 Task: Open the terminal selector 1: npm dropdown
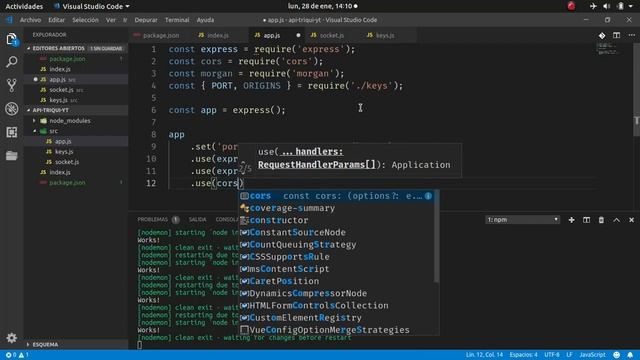point(522,220)
